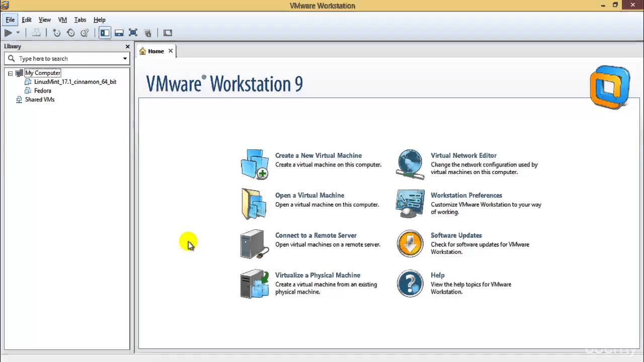Click the Workstation Preferences link
This screenshot has width=644, height=362.
point(466,195)
